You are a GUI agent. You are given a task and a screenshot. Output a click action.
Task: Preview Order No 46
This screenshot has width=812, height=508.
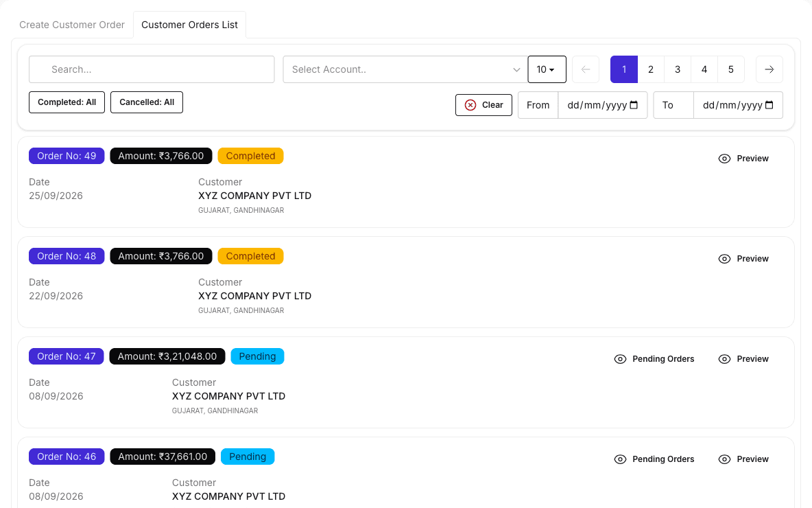743,459
